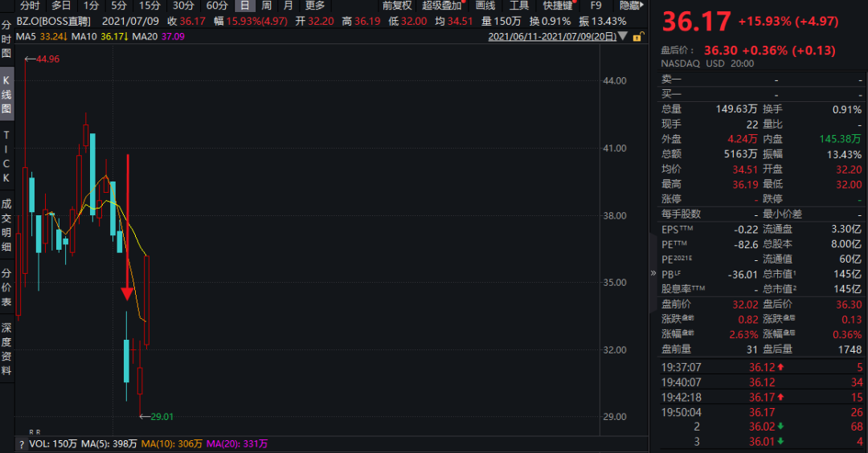The height and width of the screenshot is (453, 868).
Task: Open the 画线 drawing tool
Action: pos(485,6)
